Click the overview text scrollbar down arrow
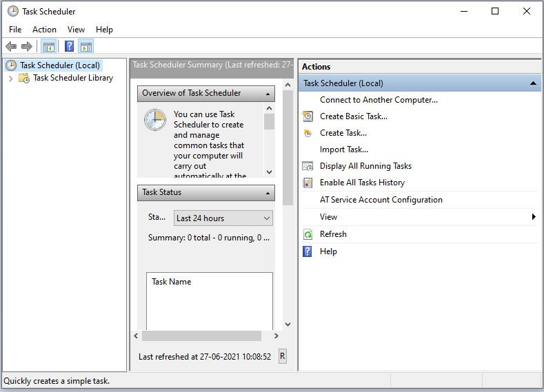Viewport: 544px width, 392px height. tap(269, 172)
